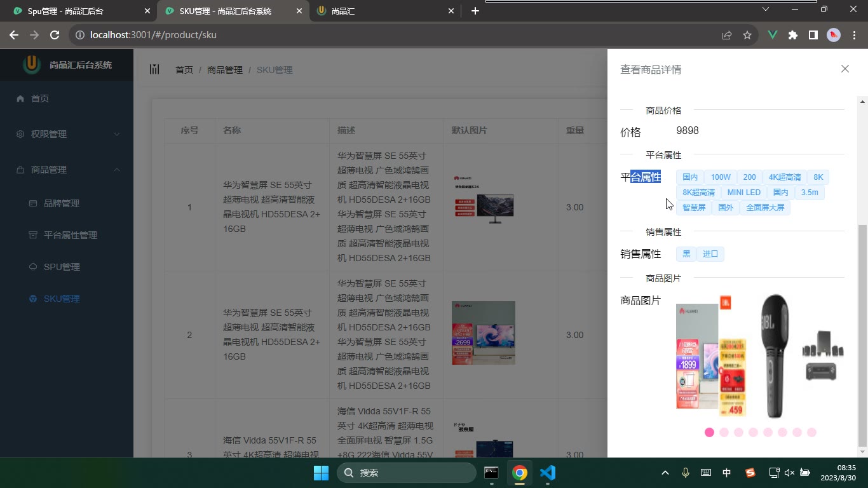Viewport: 868px width, 488px height.
Task: Click the 商品管理 breadcrumb
Action: 225,70
